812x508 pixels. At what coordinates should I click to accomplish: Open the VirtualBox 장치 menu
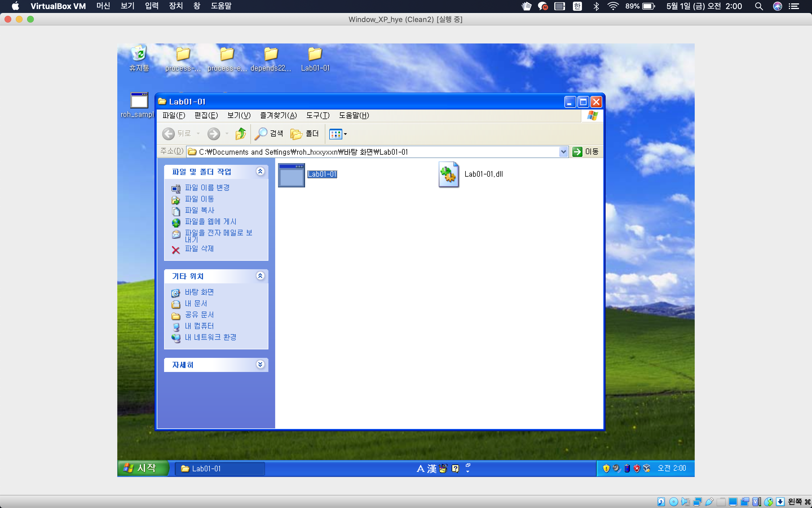176,6
